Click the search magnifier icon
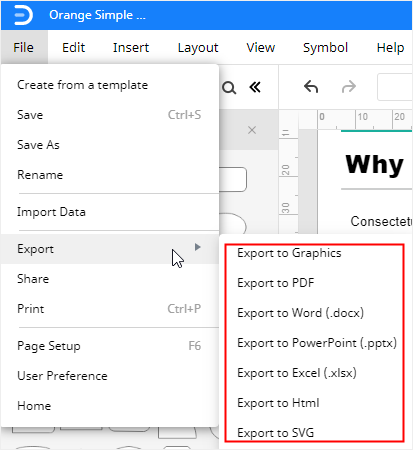 click(229, 88)
